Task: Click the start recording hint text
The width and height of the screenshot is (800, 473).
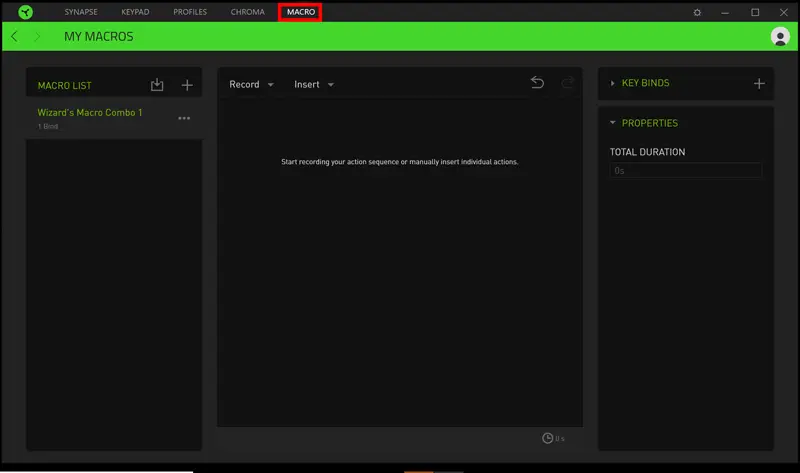Action: point(399,162)
